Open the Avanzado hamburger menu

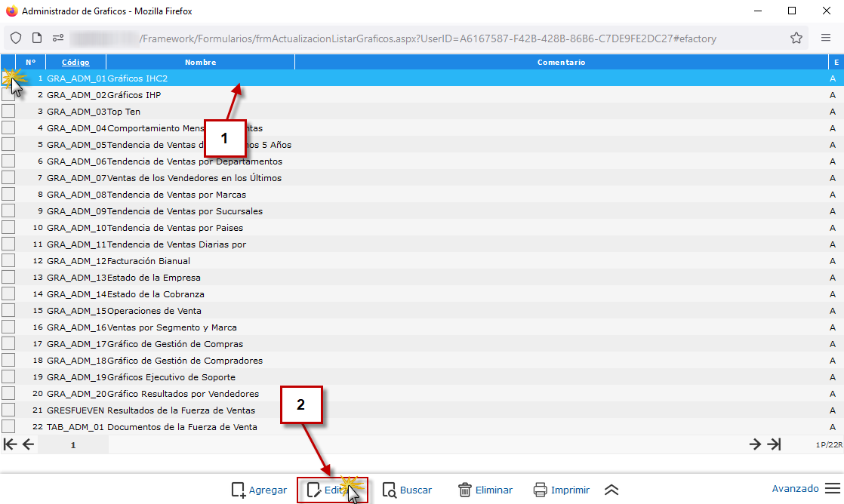pos(806,488)
